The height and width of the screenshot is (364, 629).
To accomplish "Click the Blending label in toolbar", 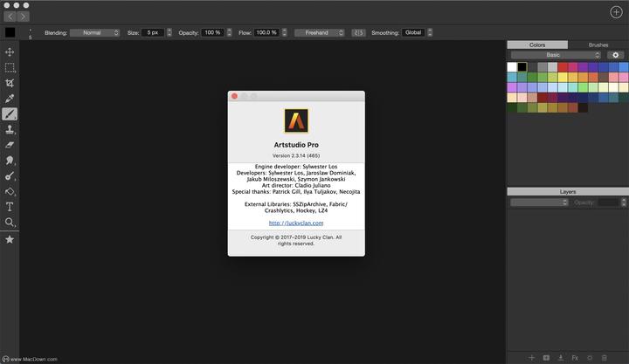I will (56, 33).
